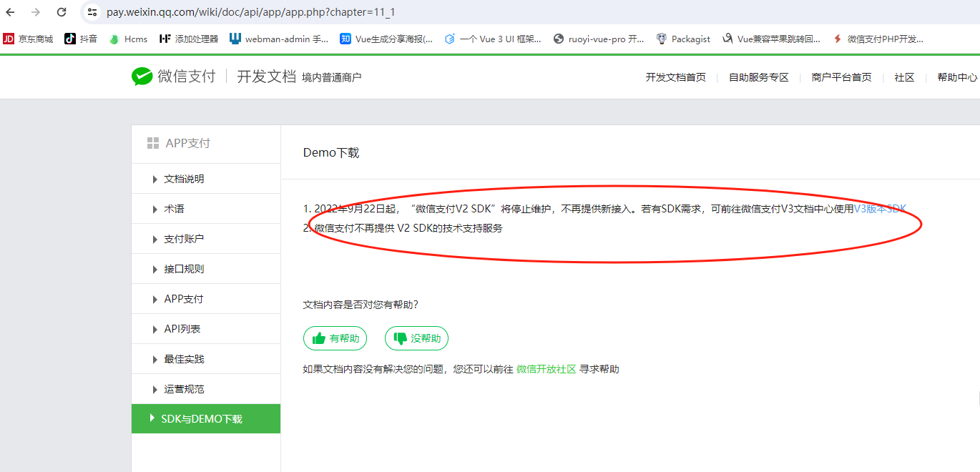Open 社区 in top navigation

904,77
